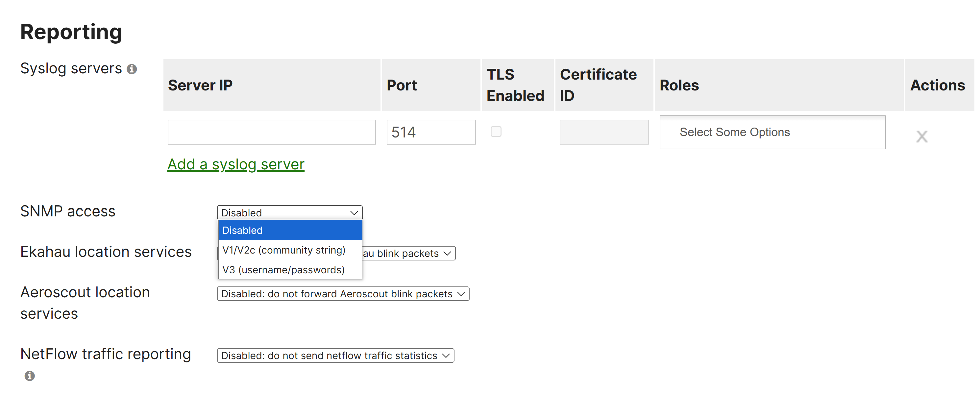980x416 pixels.
Task: Open the Roles Select Some Options box
Action: [772, 132]
